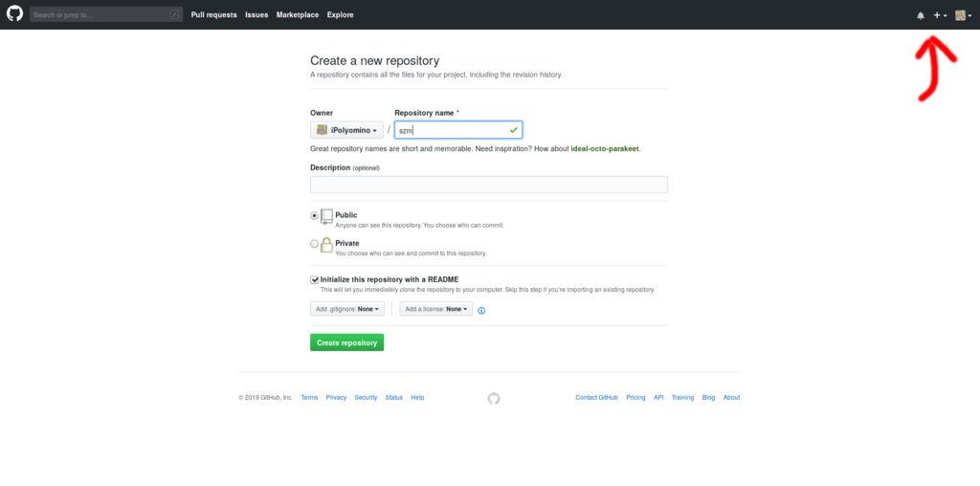Click the license info circle icon

click(x=481, y=311)
